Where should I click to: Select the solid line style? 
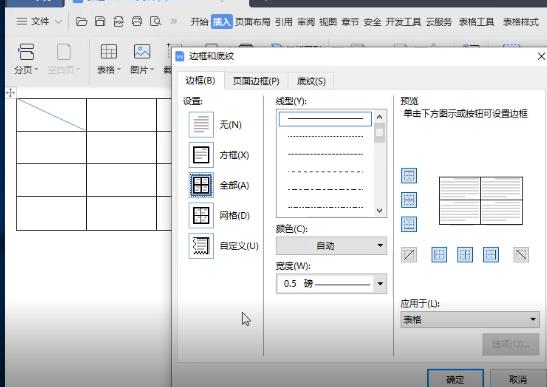point(325,119)
